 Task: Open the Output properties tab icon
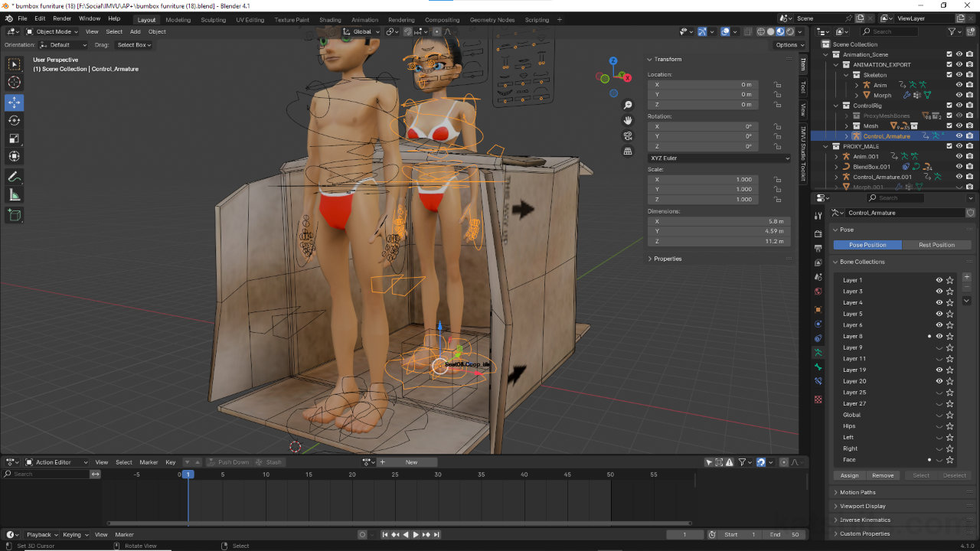pyautogui.click(x=818, y=248)
